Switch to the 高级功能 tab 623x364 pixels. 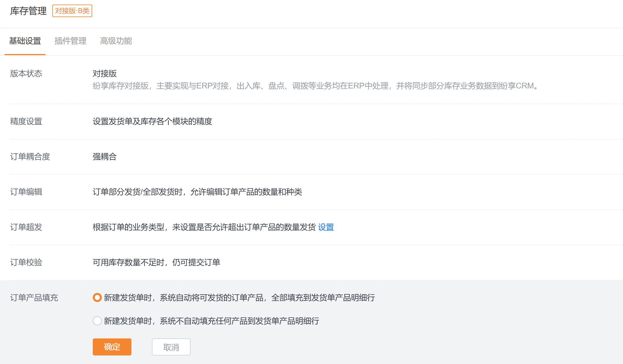(116, 41)
